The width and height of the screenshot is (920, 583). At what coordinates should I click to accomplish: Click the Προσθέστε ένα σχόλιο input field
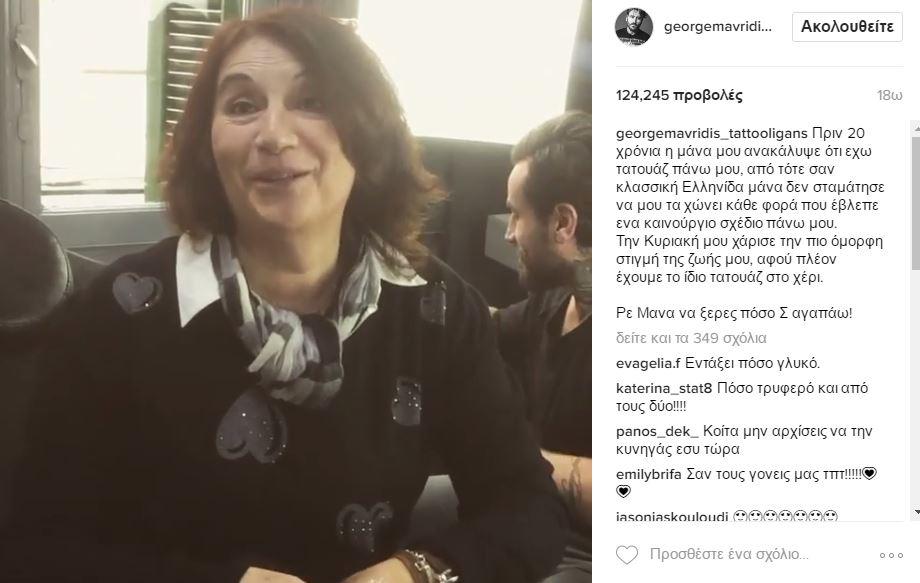tap(729, 554)
